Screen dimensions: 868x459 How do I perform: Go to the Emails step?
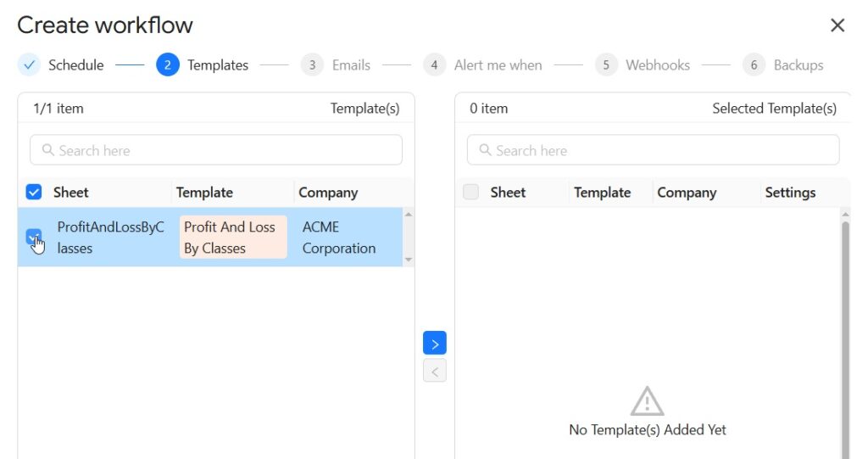coord(351,65)
